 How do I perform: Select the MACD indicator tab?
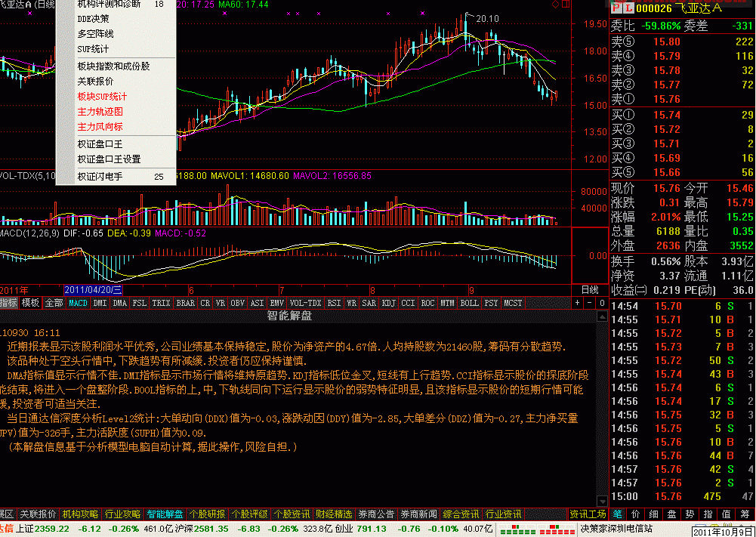78,303
